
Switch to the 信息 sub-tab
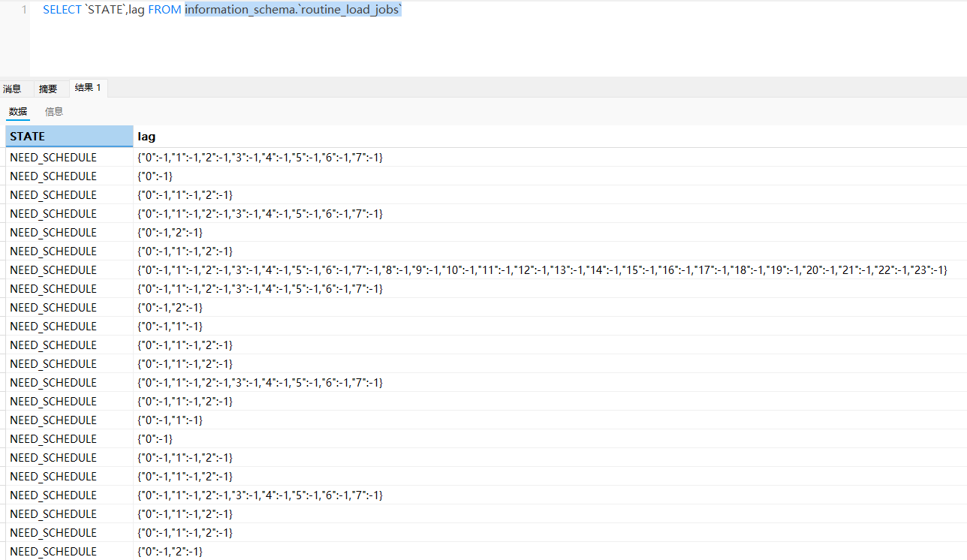(x=54, y=111)
